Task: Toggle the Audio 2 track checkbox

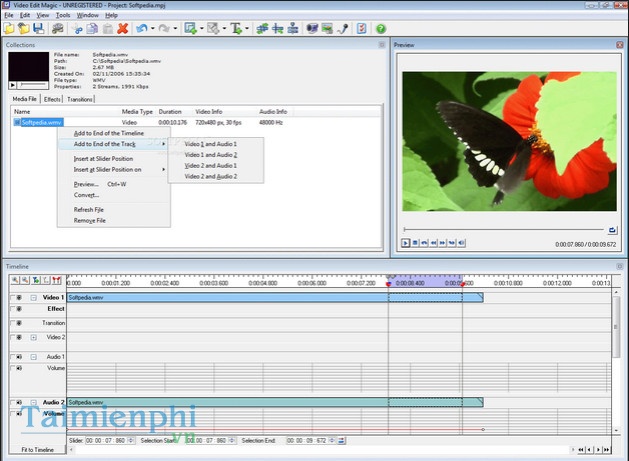Action: [12, 402]
